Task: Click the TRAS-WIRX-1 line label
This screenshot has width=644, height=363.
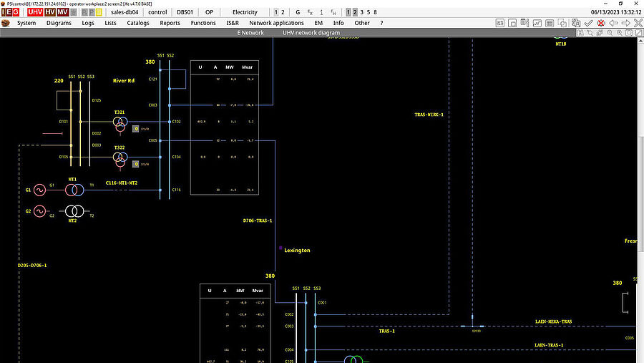Action: coord(429,115)
